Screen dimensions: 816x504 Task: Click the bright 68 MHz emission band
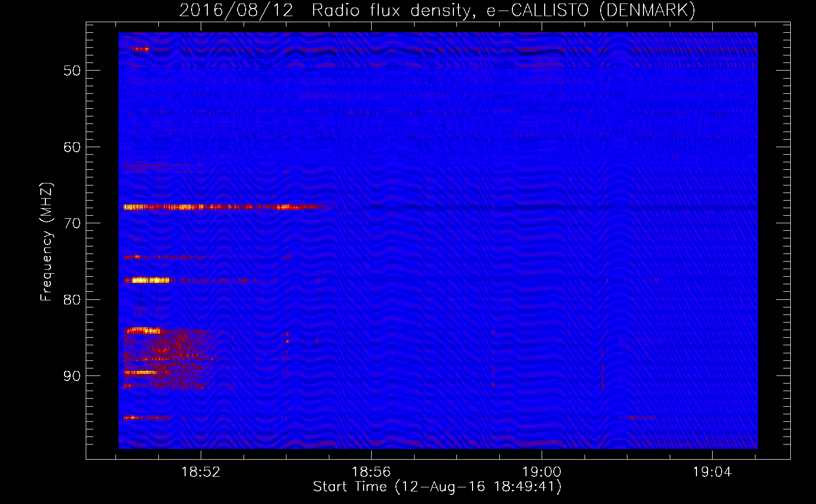click(x=220, y=207)
